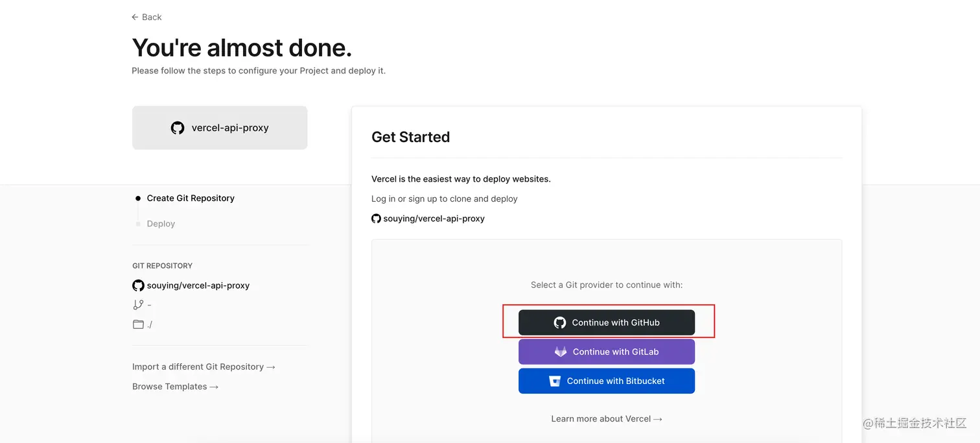Click the Get Started heading
Screen dimensions: 980x443
point(410,137)
